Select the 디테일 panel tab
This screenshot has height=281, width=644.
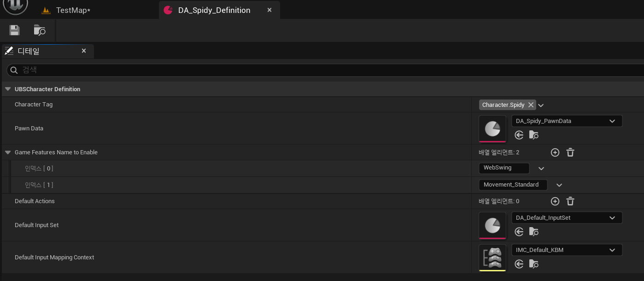pyautogui.click(x=29, y=51)
